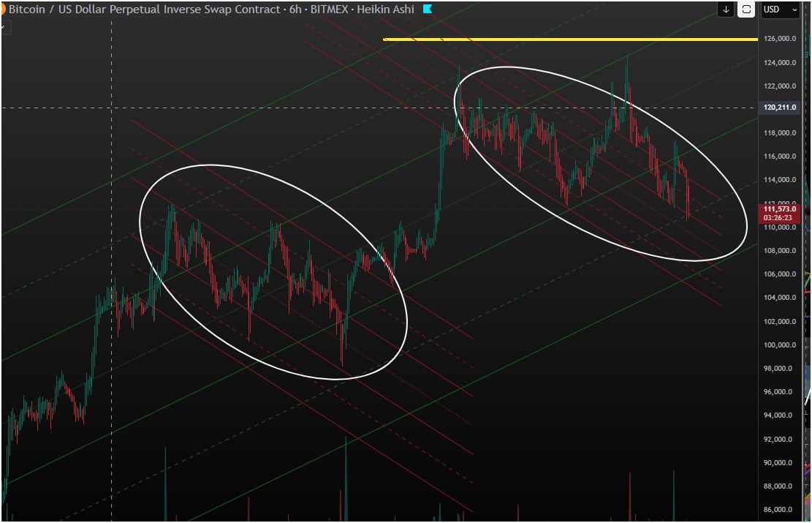Click the 90,000.0 price scale label
The width and height of the screenshot is (812, 523).
point(778,463)
